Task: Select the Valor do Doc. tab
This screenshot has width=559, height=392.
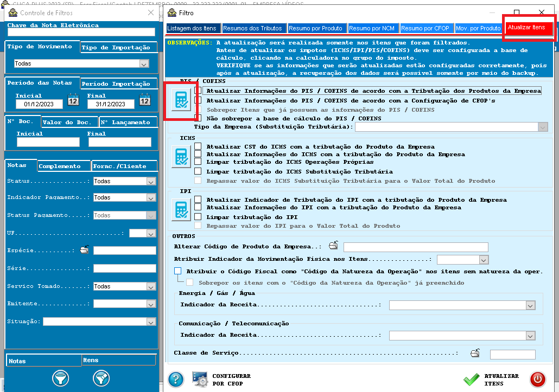Action: pos(69,122)
